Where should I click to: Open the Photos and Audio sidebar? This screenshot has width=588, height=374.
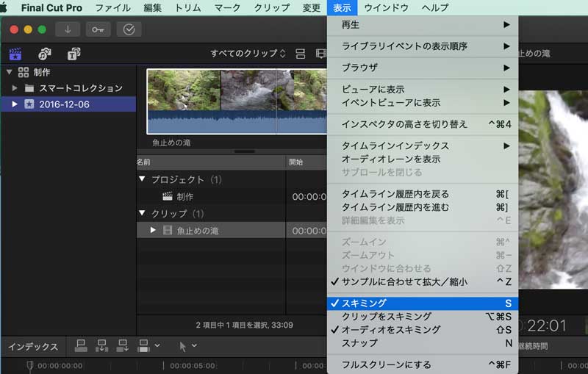click(x=44, y=54)
